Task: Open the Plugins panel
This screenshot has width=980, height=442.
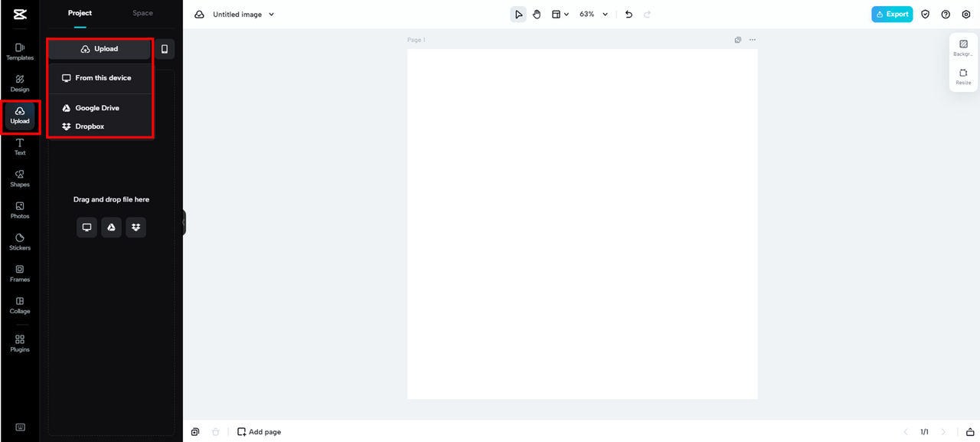Action: tap(20, 343)
